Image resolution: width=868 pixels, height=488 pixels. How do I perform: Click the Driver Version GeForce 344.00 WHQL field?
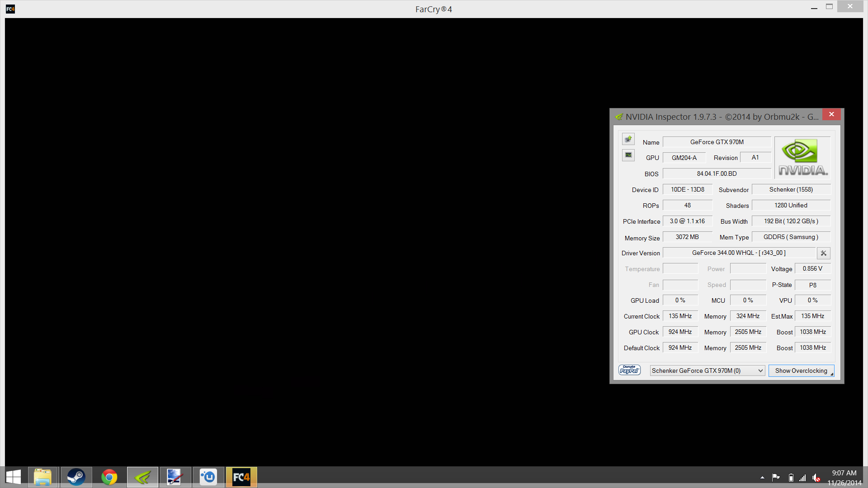[739, 253]
